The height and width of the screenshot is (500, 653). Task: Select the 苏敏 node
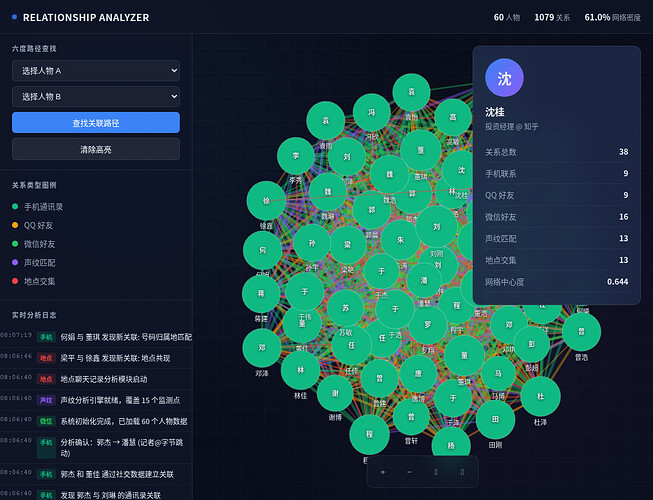[345, 308]
